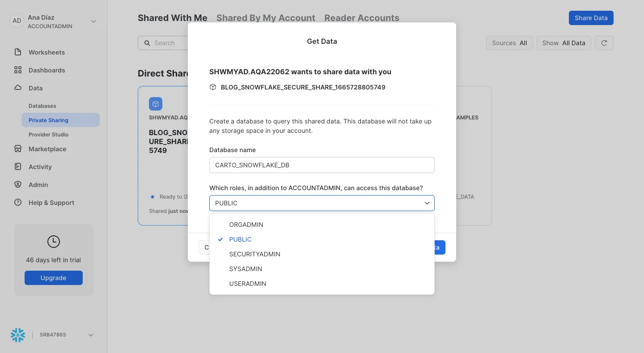Collapse the roles dropdown via its chevron

[427, 203]
